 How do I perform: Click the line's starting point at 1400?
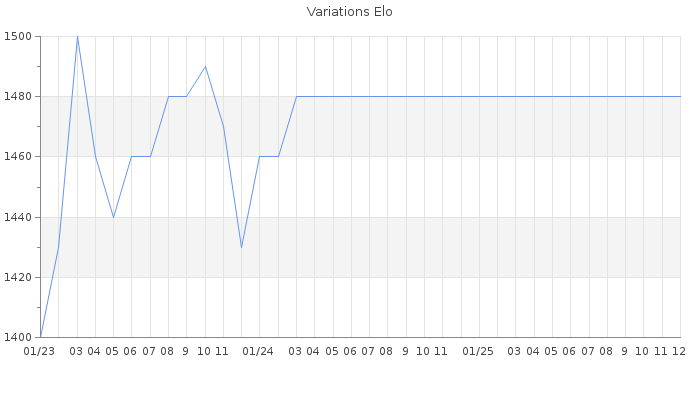click(x=41, y=336)
